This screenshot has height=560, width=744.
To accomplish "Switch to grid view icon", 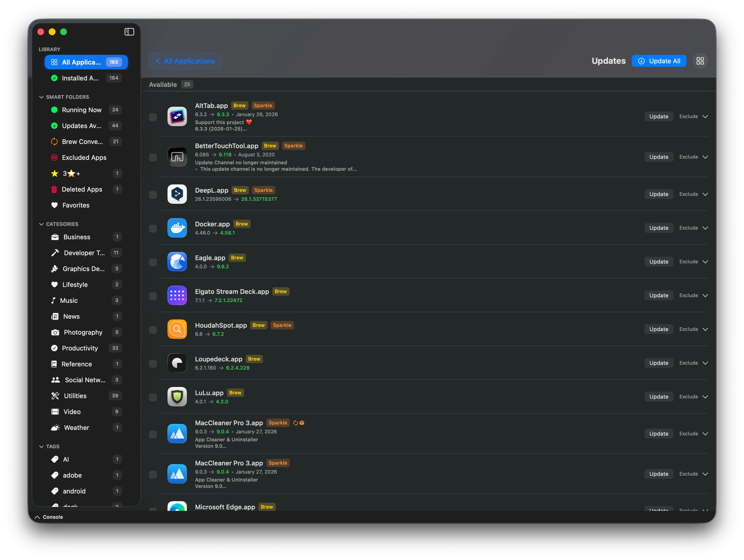I will pyautogui.click(x=700, y=61).
